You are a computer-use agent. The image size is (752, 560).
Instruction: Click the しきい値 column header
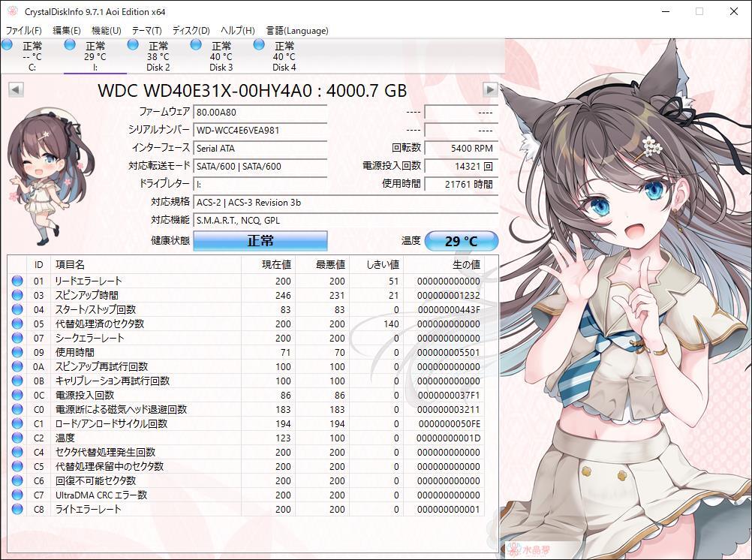[x=377, y=264]
